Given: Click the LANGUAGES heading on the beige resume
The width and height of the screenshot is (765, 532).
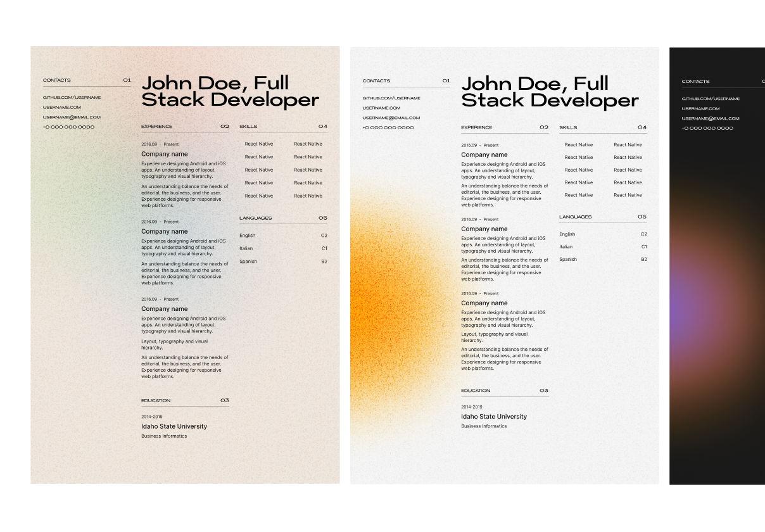Looking at the screenshot, I should pyautogui.click(x=256, y=218).
